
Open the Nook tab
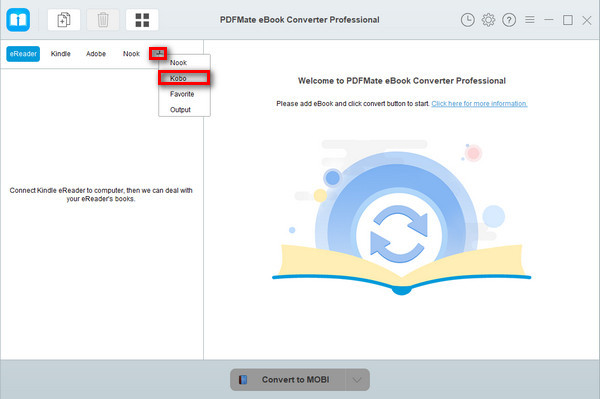(x=131, y=54)
